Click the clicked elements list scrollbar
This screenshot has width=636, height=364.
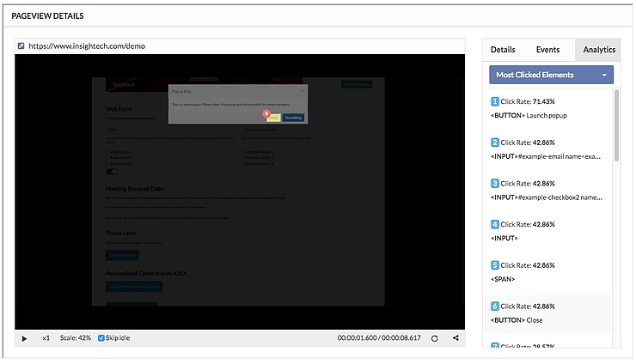(x=616, y=120)
